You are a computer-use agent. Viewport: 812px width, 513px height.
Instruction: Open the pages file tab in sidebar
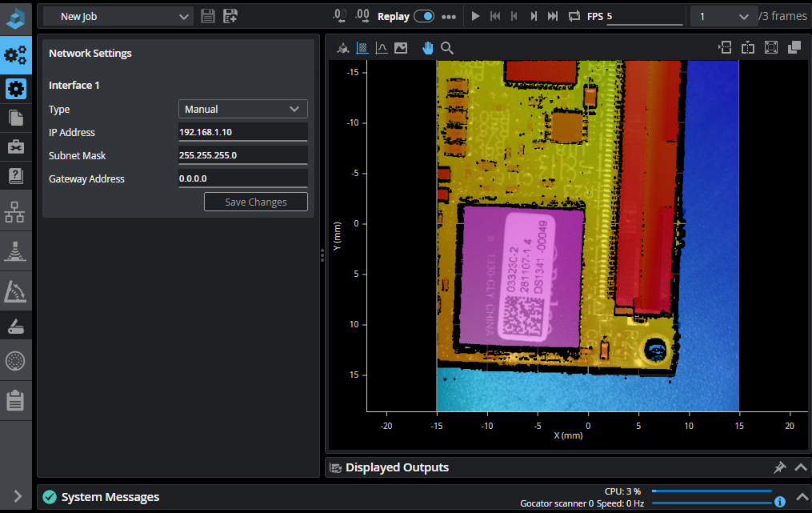click(x=15, y=118)
